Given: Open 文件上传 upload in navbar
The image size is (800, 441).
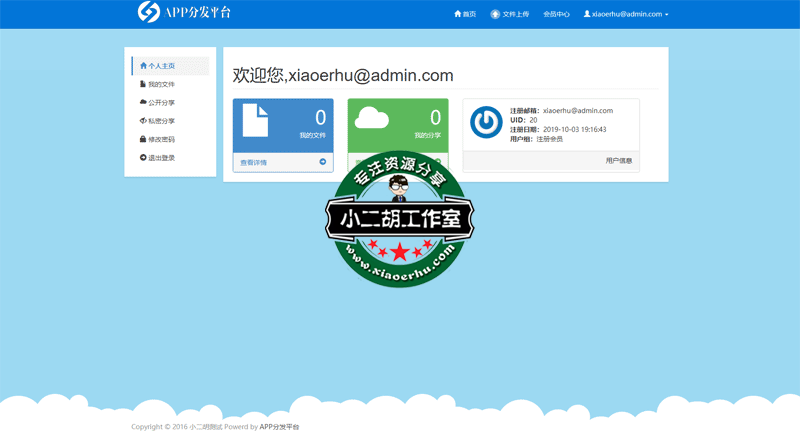Looking at the screenshot, I should [x=510, y=15].
